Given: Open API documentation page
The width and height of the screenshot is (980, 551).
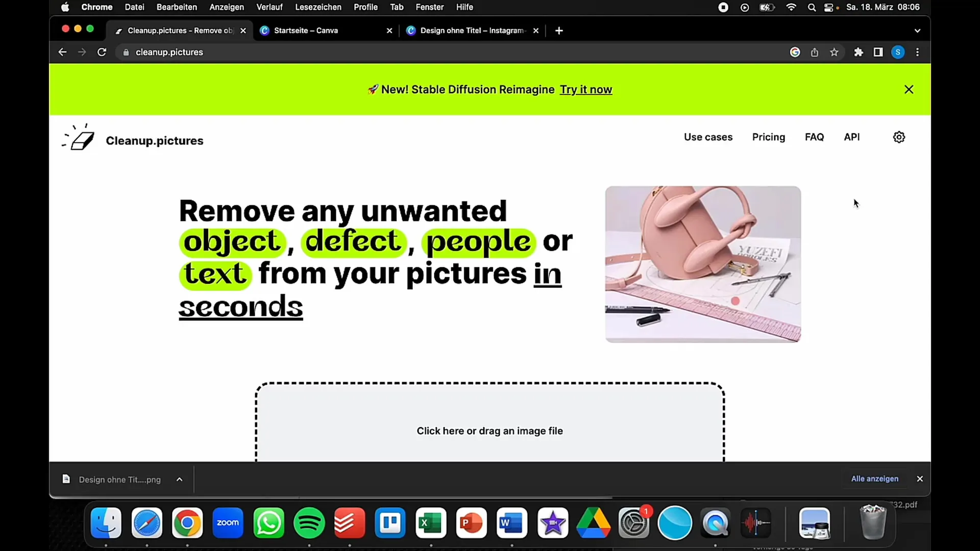Looking at the screenshot, I should click(x=851, y=137).
